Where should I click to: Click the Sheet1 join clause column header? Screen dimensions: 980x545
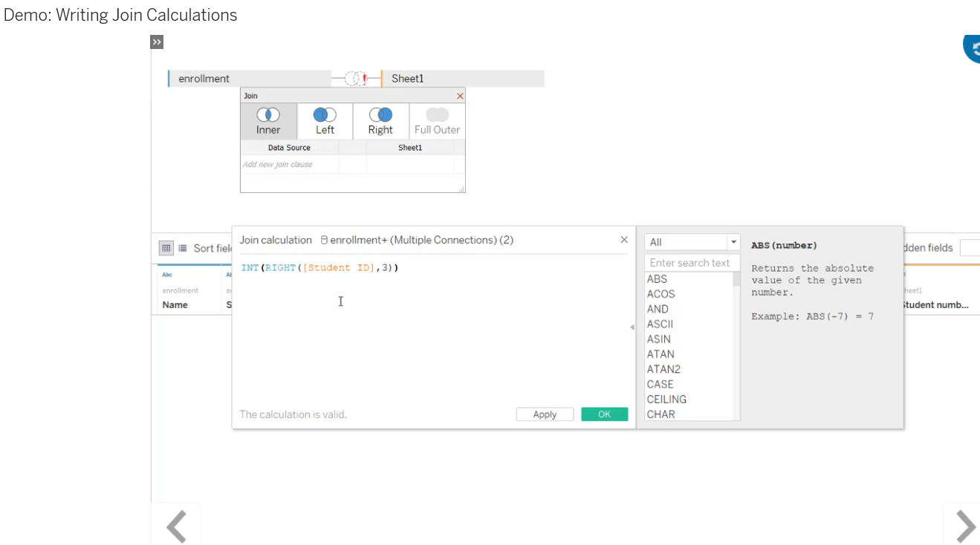coord(409,148)
